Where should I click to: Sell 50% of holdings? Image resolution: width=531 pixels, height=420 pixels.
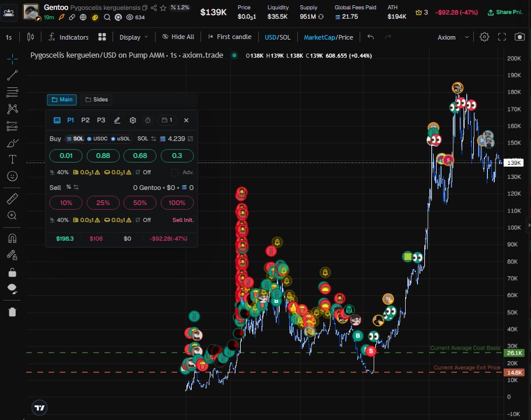pyautogui.click(x=140, y=203)
